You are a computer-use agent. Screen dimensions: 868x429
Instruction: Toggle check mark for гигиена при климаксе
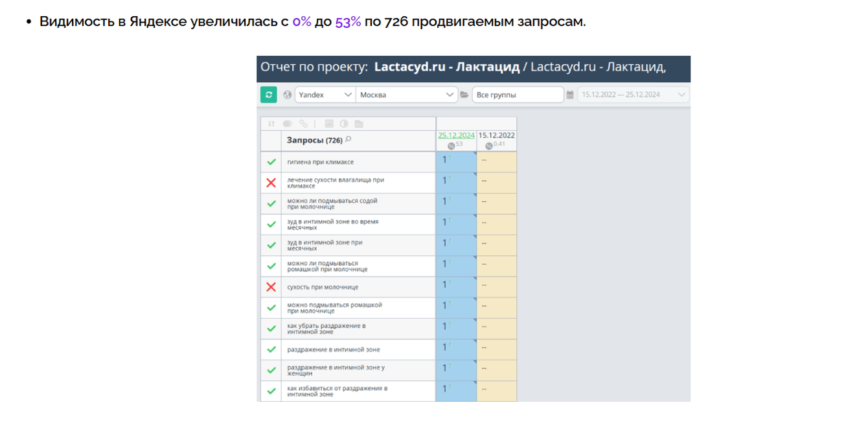tap(271, 162)
